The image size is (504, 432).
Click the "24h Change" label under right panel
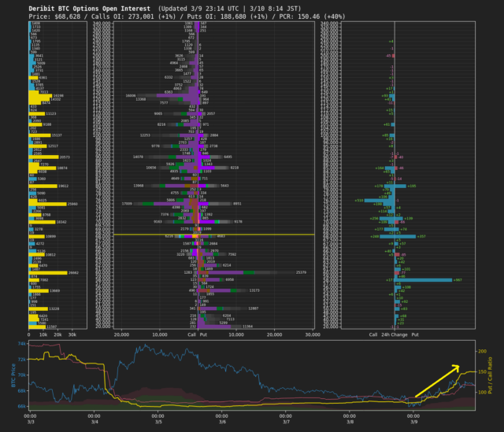coord(394,334)
